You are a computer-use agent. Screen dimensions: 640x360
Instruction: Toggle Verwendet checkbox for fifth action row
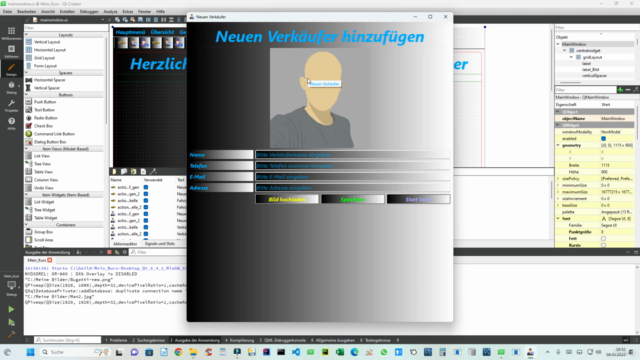tap(146, 214)
